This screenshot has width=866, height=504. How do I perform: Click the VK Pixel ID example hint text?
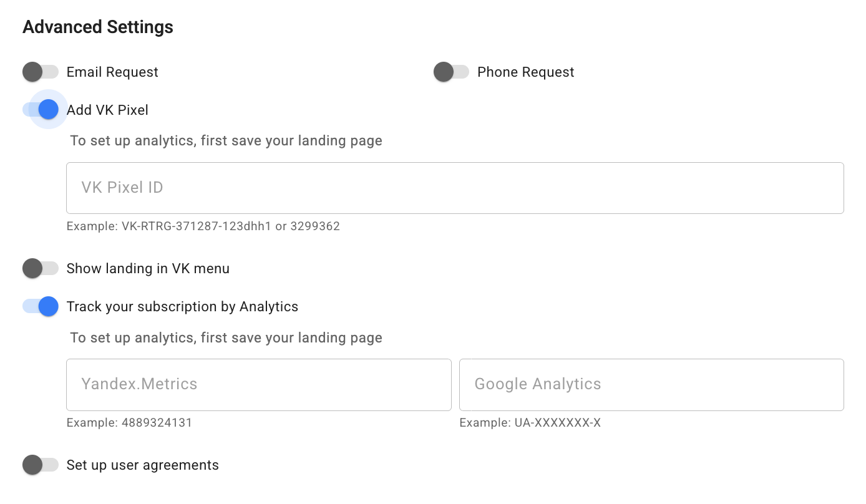[203, 226]
